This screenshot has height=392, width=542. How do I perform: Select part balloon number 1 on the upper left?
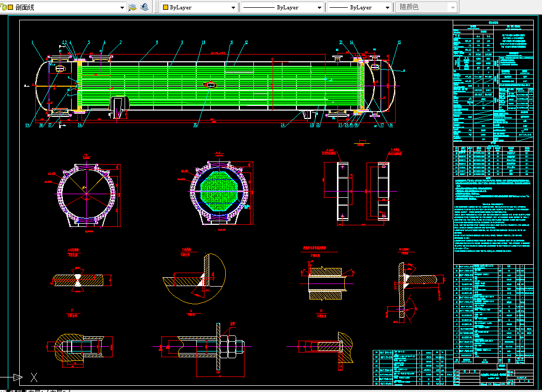(33, 43)
